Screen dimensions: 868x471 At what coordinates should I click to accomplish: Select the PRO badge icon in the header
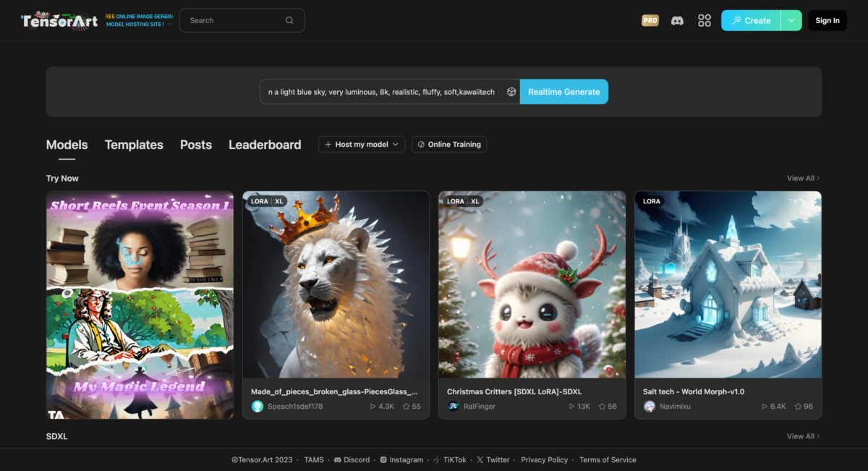tap(650, 20)
